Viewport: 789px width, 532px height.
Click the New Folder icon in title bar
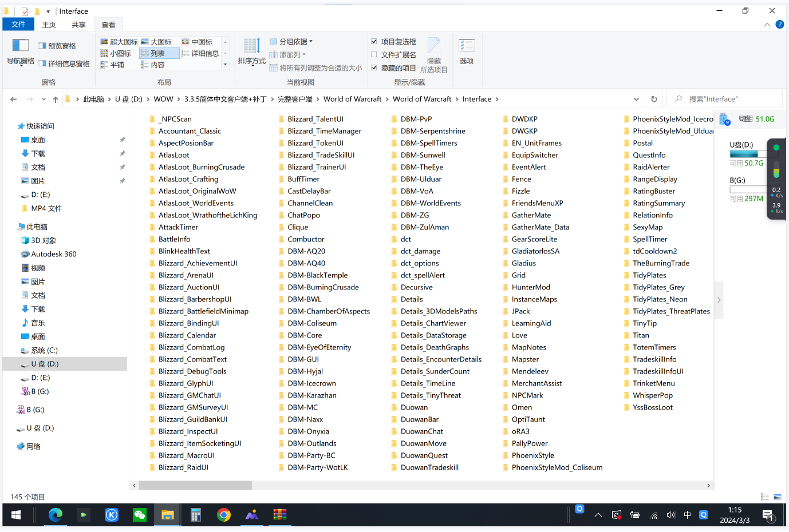click(x=37, y=11)
